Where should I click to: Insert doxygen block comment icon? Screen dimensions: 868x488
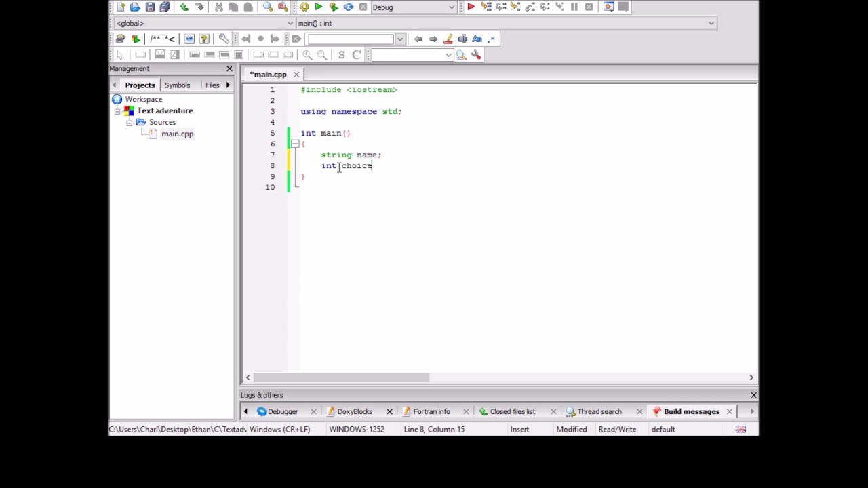(155, 39)
